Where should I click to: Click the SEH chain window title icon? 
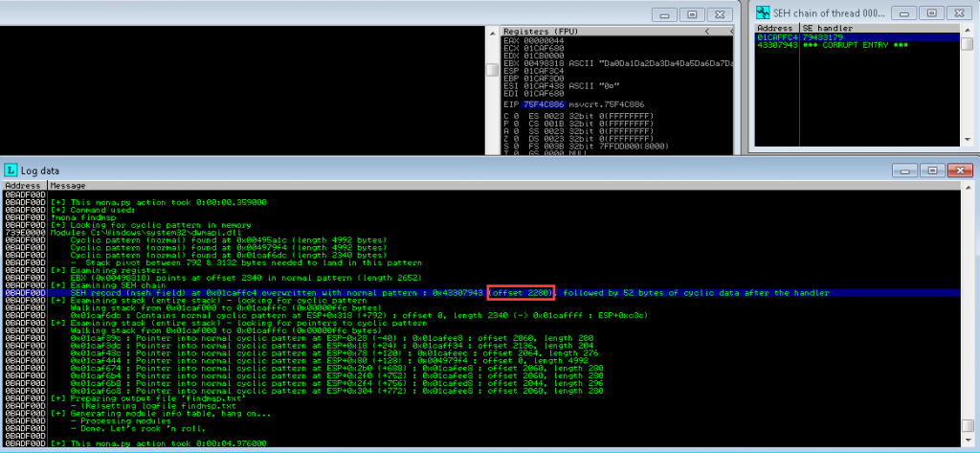click(763, 11)
